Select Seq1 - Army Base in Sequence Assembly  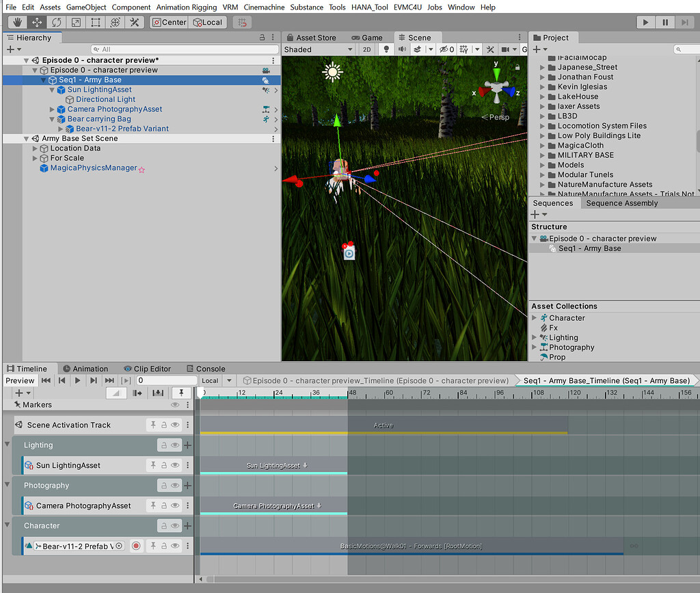[x=588, y=248]
